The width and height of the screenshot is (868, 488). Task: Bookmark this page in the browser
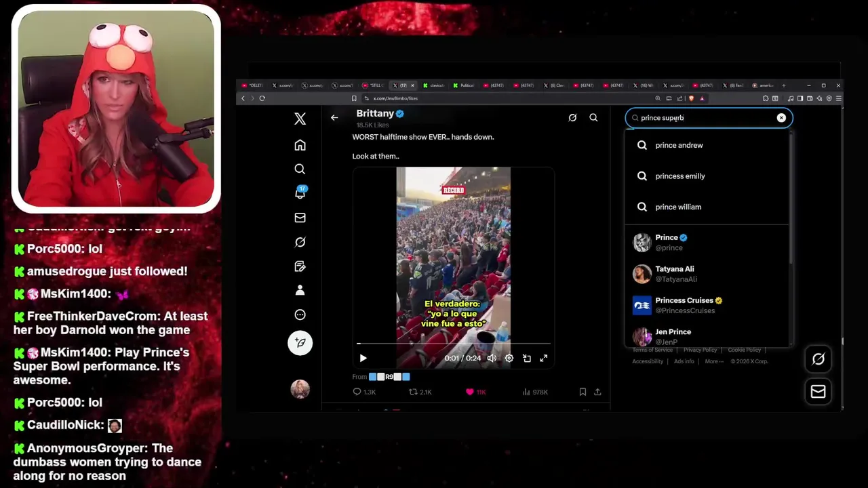point(353,98)
